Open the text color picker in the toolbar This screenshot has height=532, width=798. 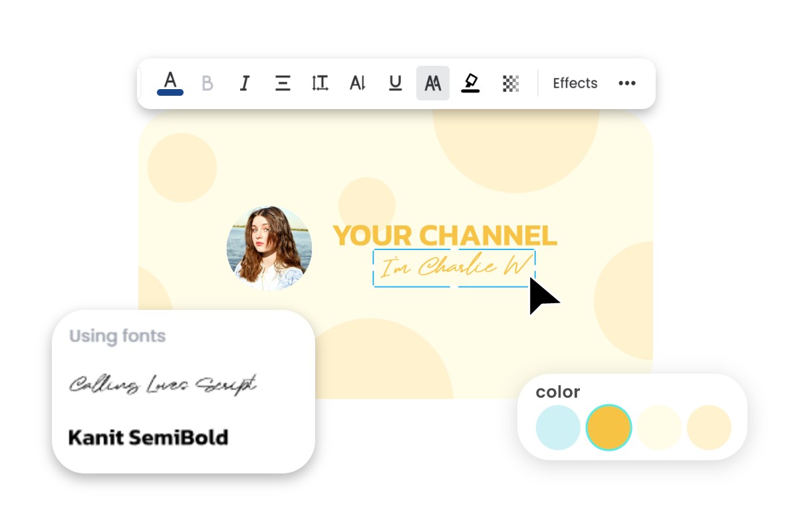tap(170, 82)
